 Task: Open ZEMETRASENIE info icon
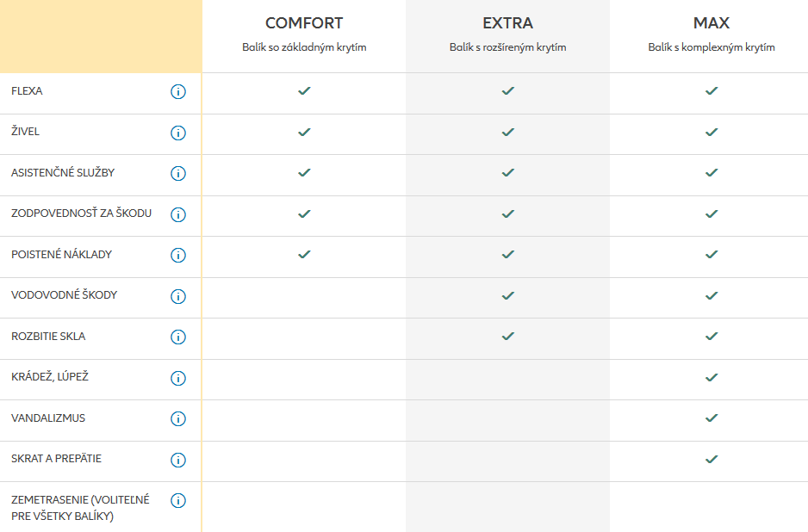(178, 500)
